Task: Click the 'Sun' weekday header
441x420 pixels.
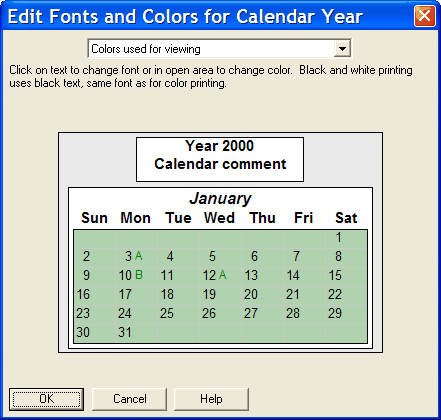Action: 94,218
